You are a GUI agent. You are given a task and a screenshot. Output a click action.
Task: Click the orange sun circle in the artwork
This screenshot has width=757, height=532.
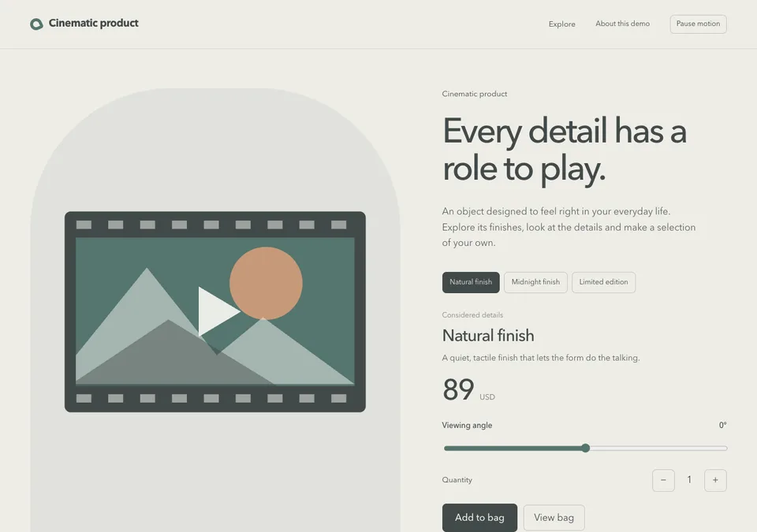coord(266,284)
